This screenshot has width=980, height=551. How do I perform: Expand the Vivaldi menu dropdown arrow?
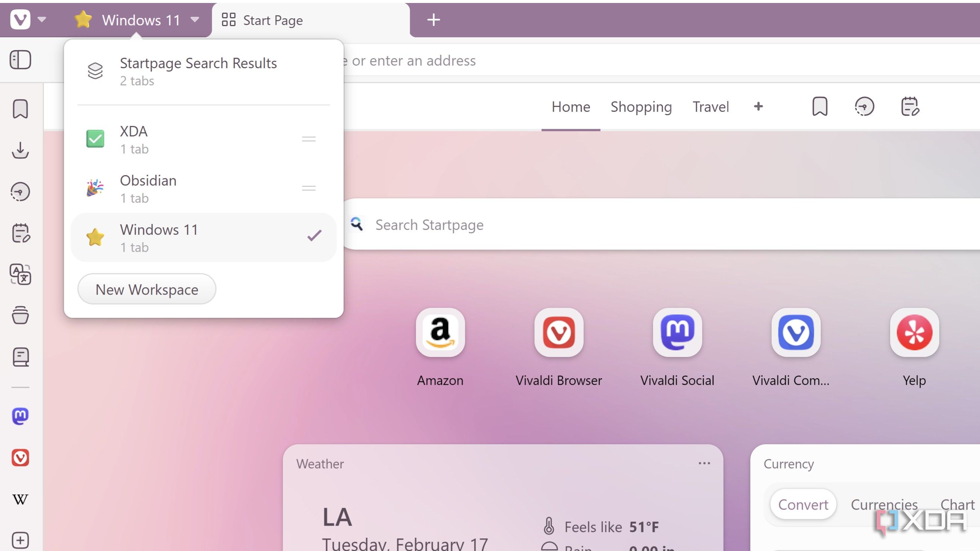(42, 20)
